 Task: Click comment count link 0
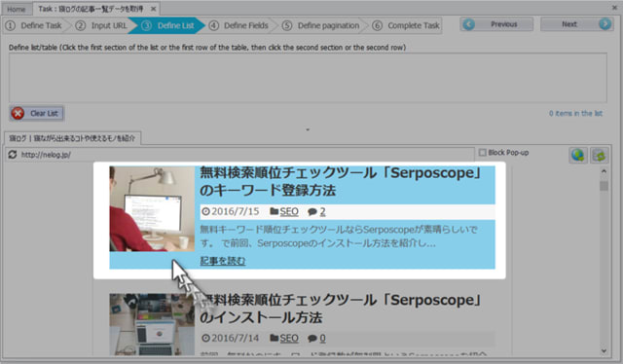pyautogui.click(x=322, y=338)
